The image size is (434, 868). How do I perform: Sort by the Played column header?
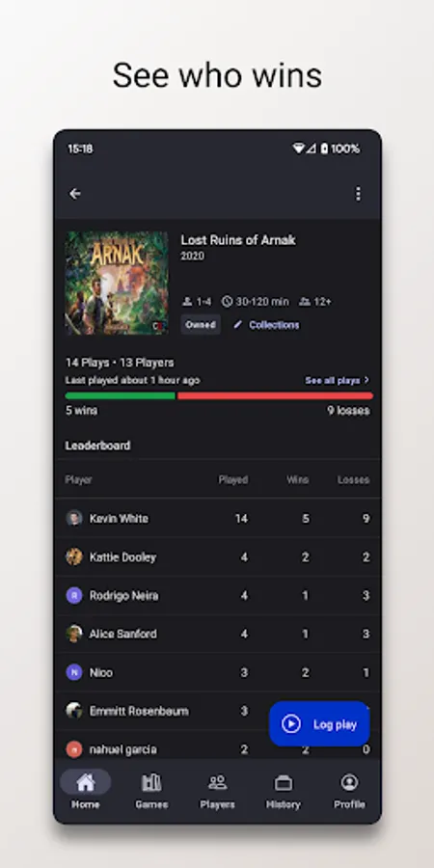click(233, 479)
